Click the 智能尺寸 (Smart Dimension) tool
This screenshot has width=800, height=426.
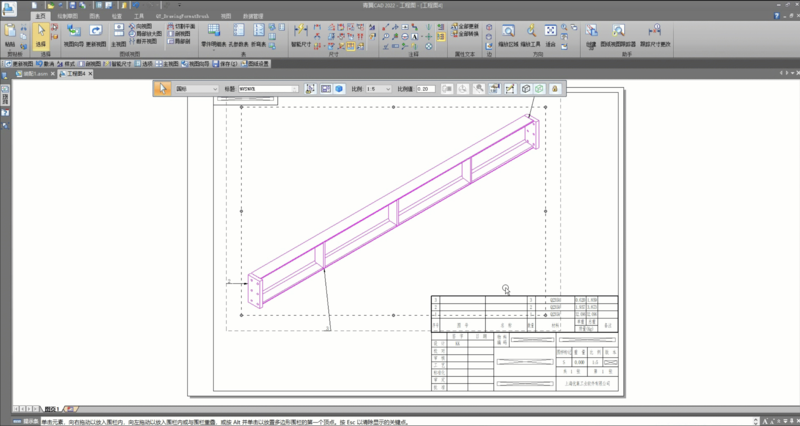coord(300,38)
